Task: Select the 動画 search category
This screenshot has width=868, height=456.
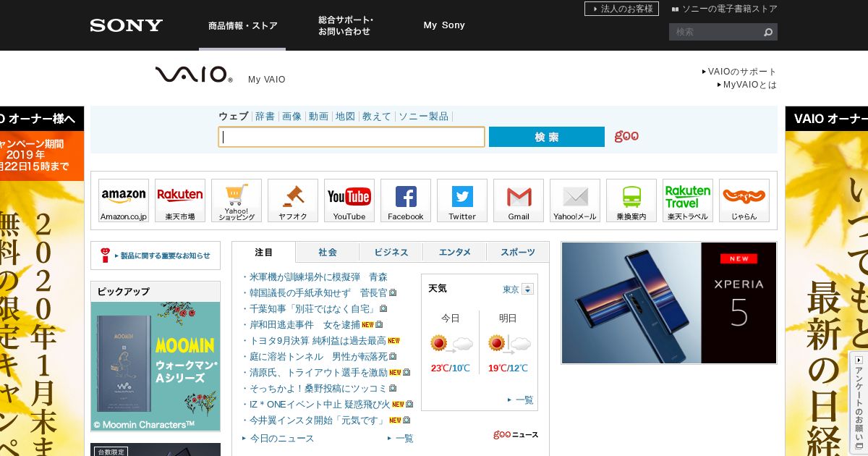Action: pyautogui.click(x=318, y=116)
